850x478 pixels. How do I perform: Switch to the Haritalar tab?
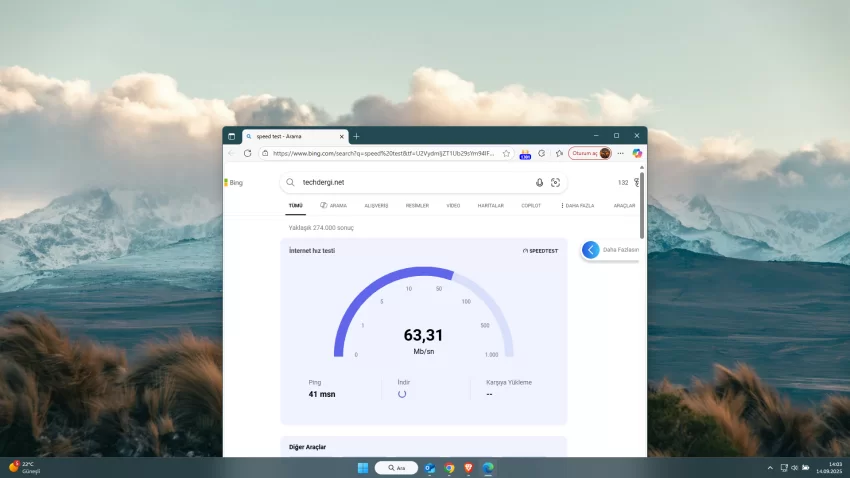[490, 205]
